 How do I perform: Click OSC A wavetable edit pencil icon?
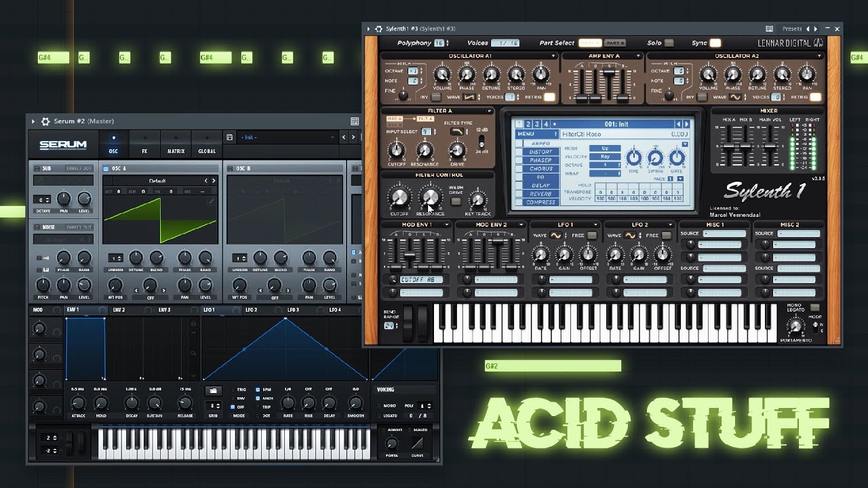[x=212, y=200]
